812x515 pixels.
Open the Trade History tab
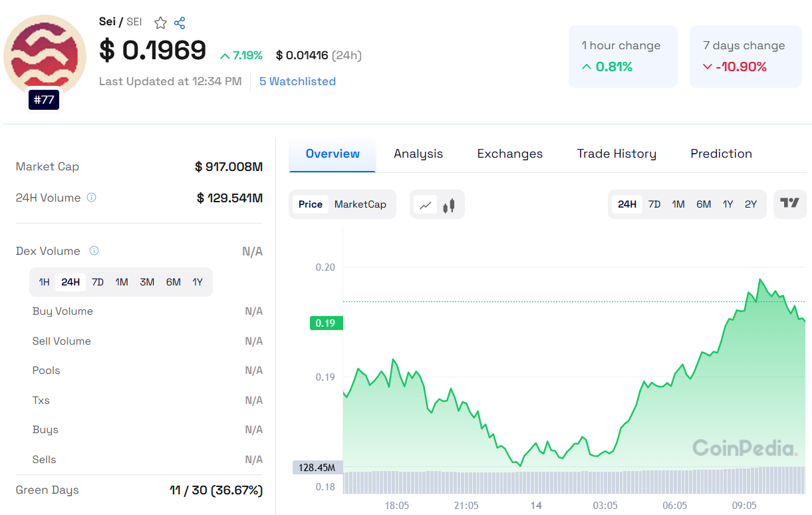point(616,154)
